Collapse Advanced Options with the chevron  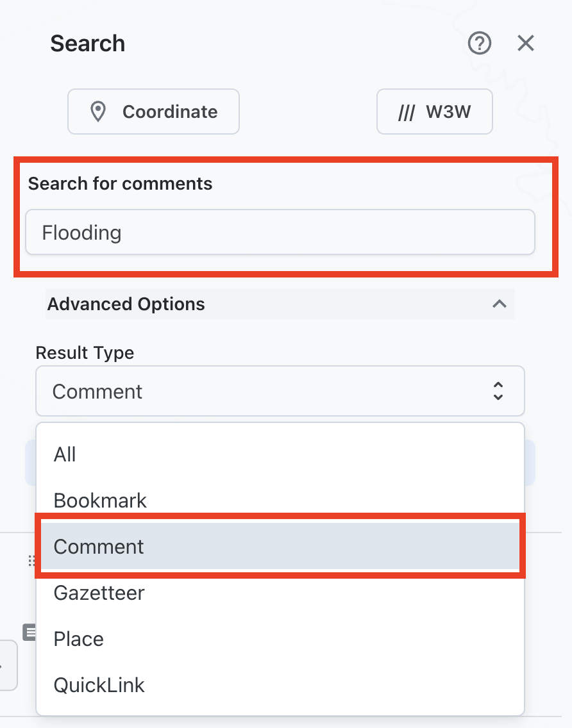click(x=500, y=304)
